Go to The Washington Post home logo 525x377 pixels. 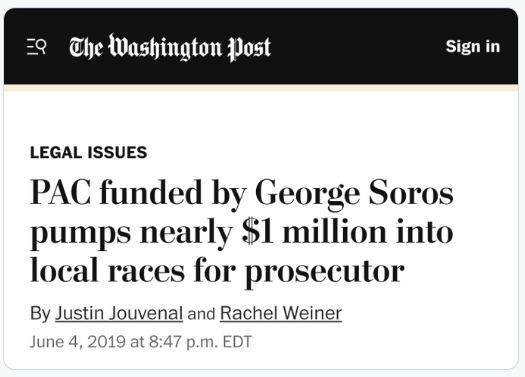coord(170,47)
